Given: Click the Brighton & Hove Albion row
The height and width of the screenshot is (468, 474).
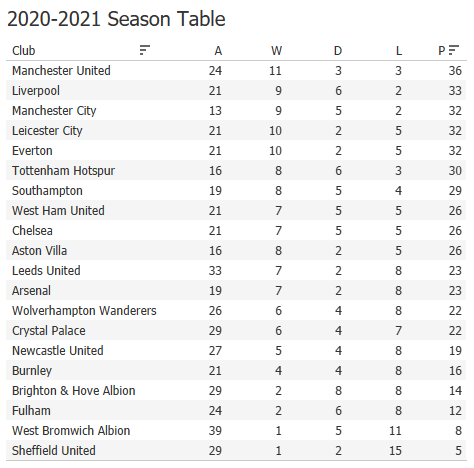Looking at the screenshot, I should [236, 391].
